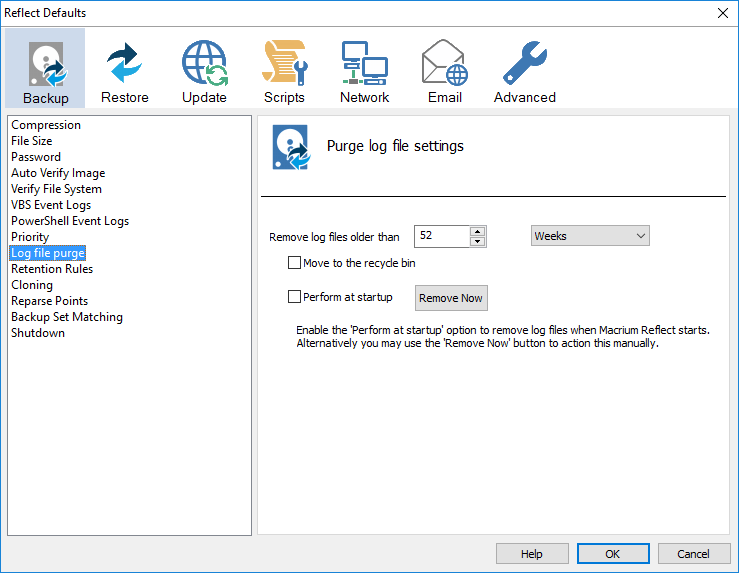The height and width of the screenshot is (573, 739).
Task: Increase log age with spinner up arrow
Action: point(477,232)
